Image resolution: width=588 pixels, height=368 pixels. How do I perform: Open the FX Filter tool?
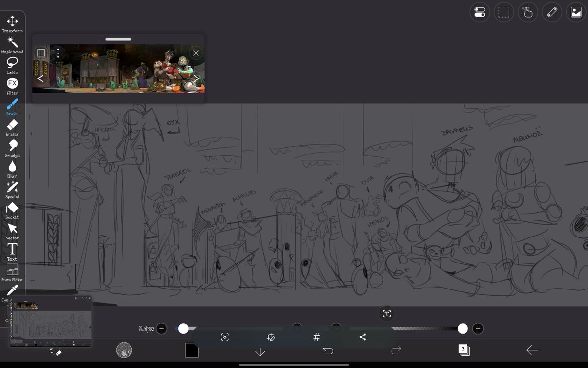(x=12, y=86)
